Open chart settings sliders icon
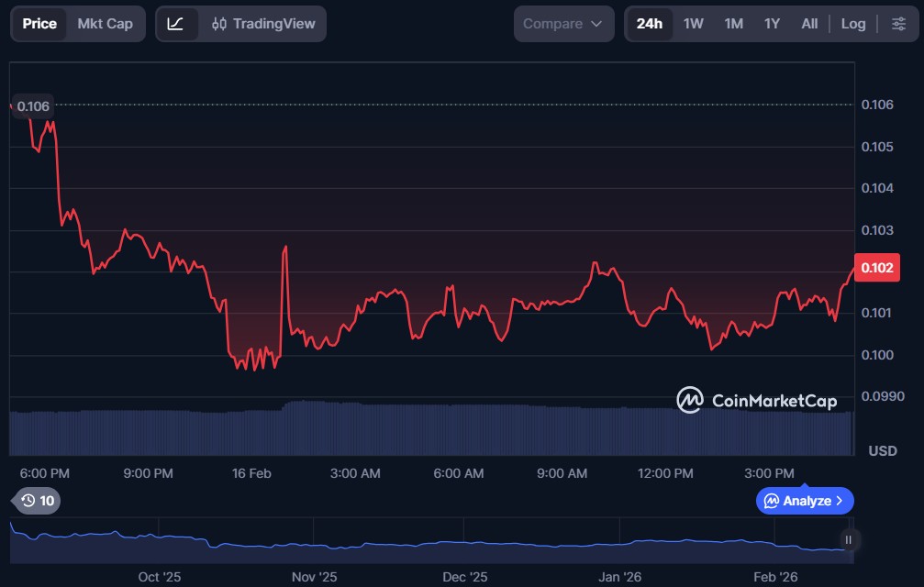 pos(897,24)
